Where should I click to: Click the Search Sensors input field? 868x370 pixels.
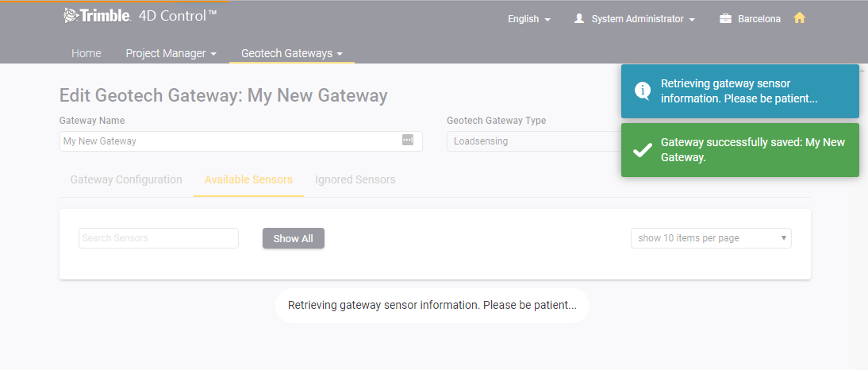click(x=159, y=238)
